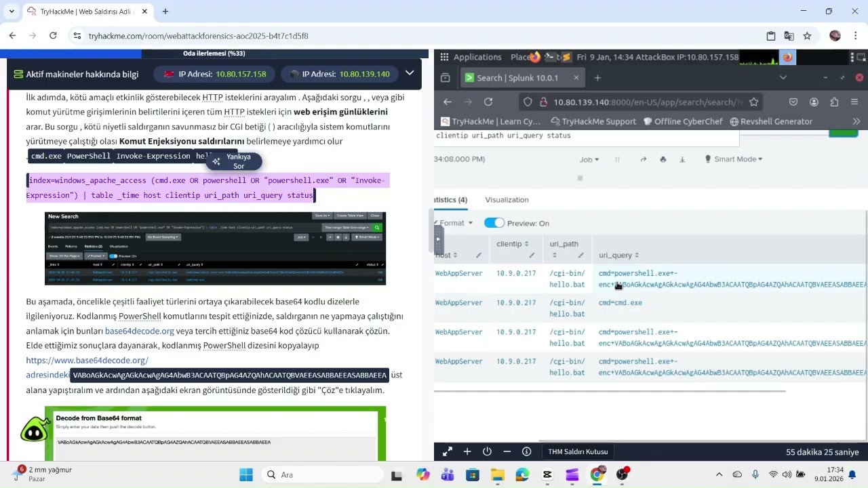Open the TryHackMe Learn Cyber bookmark
868x488 pixels.
pos(491,121)
